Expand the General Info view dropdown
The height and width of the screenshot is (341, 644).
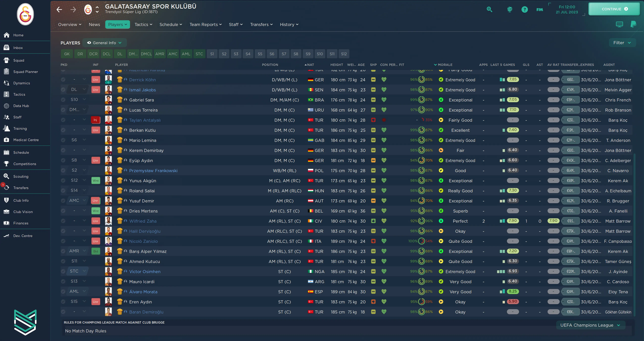click(x=105, y=43)
